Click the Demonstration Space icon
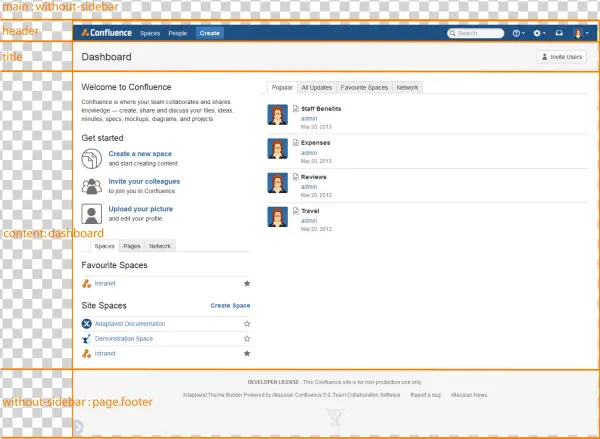 86,339
